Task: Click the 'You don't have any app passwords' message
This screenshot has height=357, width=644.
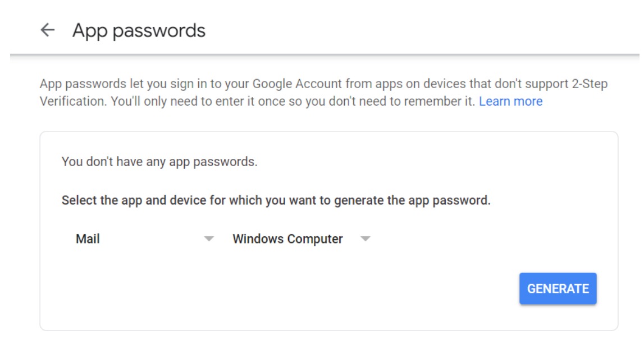Action: (x=159, y=162)
